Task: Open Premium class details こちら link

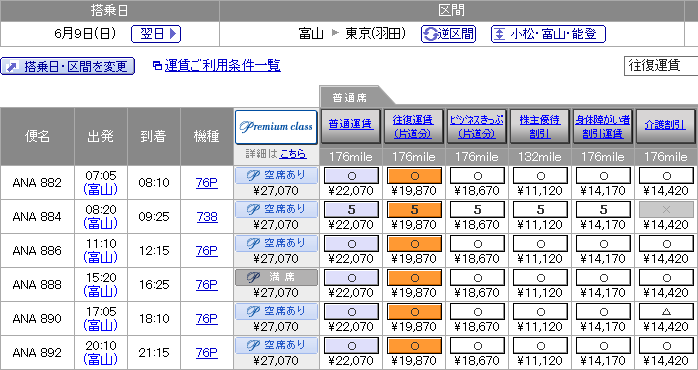Action: (292, 154)
